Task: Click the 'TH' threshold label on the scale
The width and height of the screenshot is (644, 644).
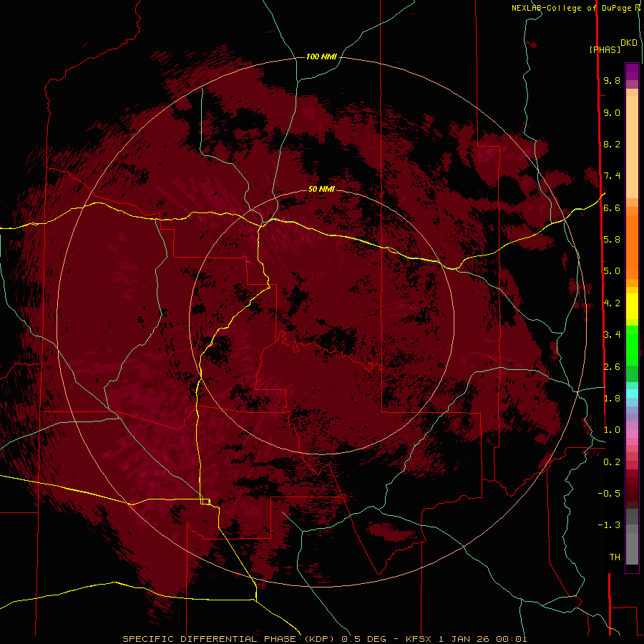Action: (615, 557)
